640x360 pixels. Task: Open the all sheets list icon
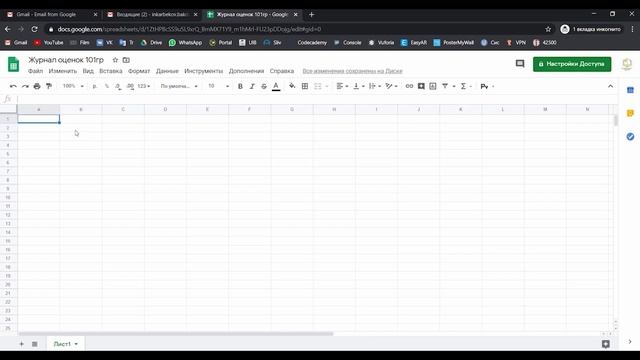35,344
